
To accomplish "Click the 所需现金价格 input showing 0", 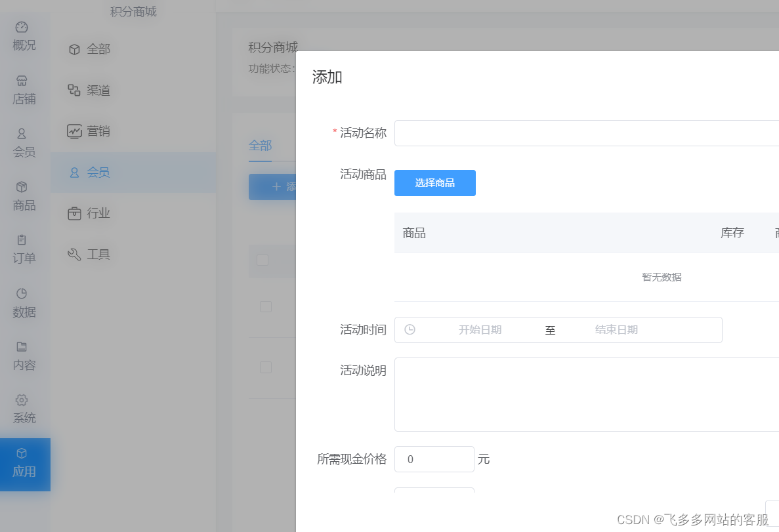I will pos(434,459).
